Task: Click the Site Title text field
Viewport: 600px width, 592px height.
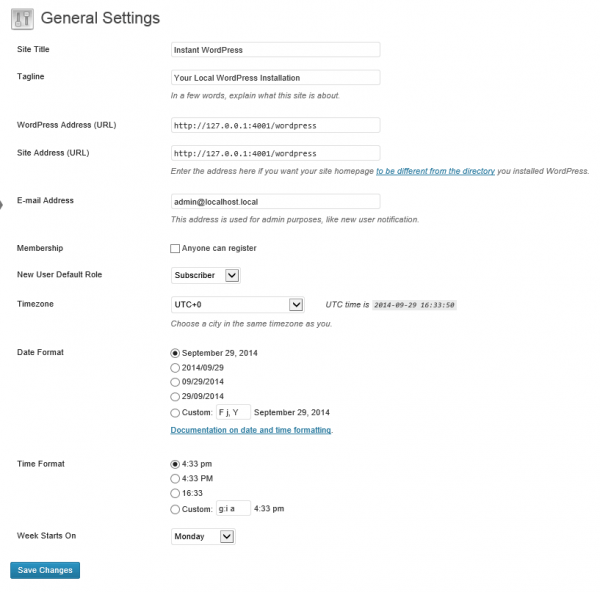Action: pos(276,50)
